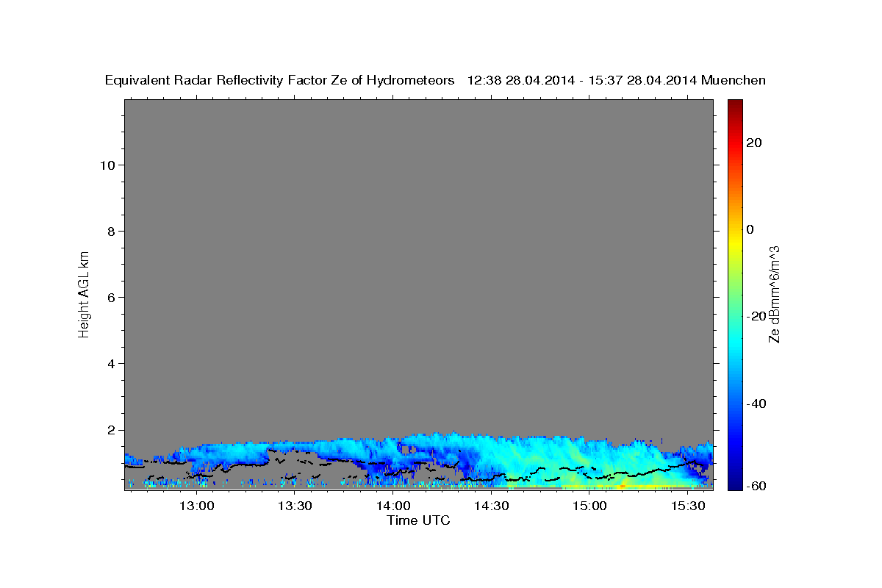This screenshot has width=882, height=588.
Task: Click the dark red top of colorbar
Action: tap(734, 104)
